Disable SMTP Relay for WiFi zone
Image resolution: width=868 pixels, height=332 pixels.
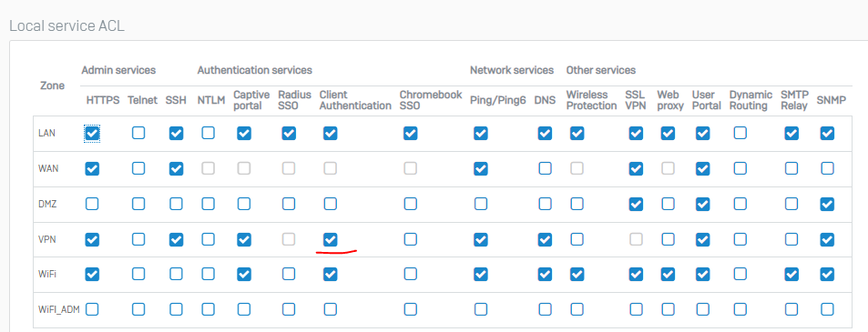[x=791, y=274]
